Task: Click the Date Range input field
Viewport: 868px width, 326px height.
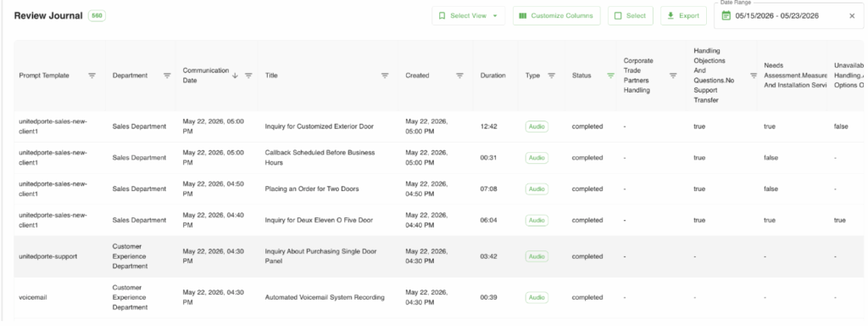Action: click(789, 15)
